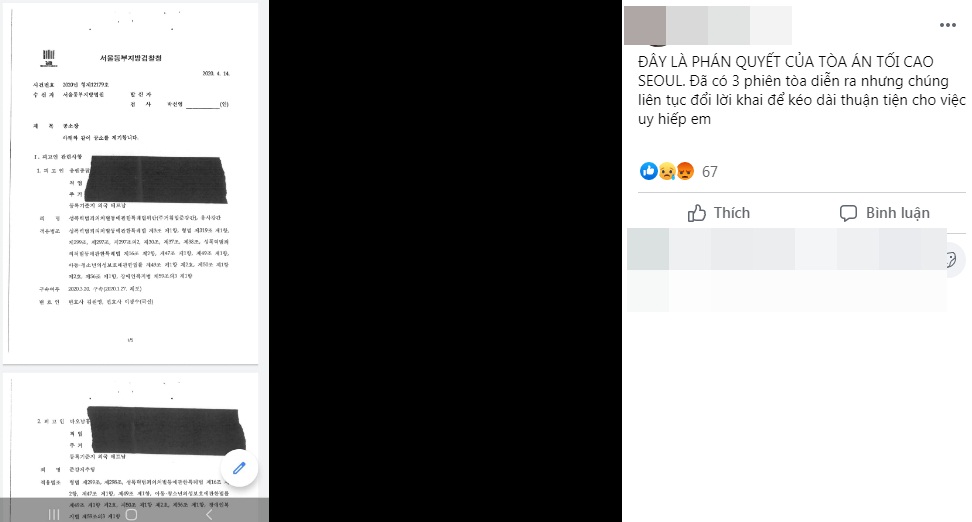This screenshot has height=522, width=972.
Task: Tap the Android recent apps icon
Action: tap(54, 515)
